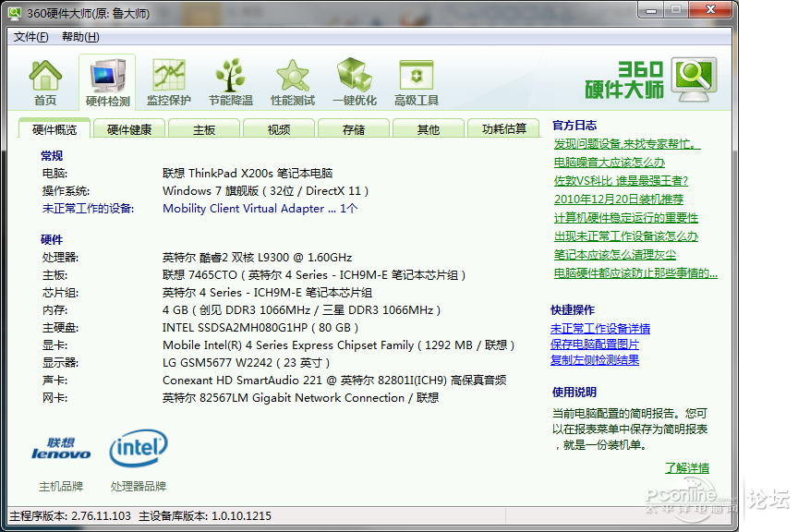Click the 主程序版本 2.76.11.103 status text
The image size is (798, 532).
[x=70, y=515]
